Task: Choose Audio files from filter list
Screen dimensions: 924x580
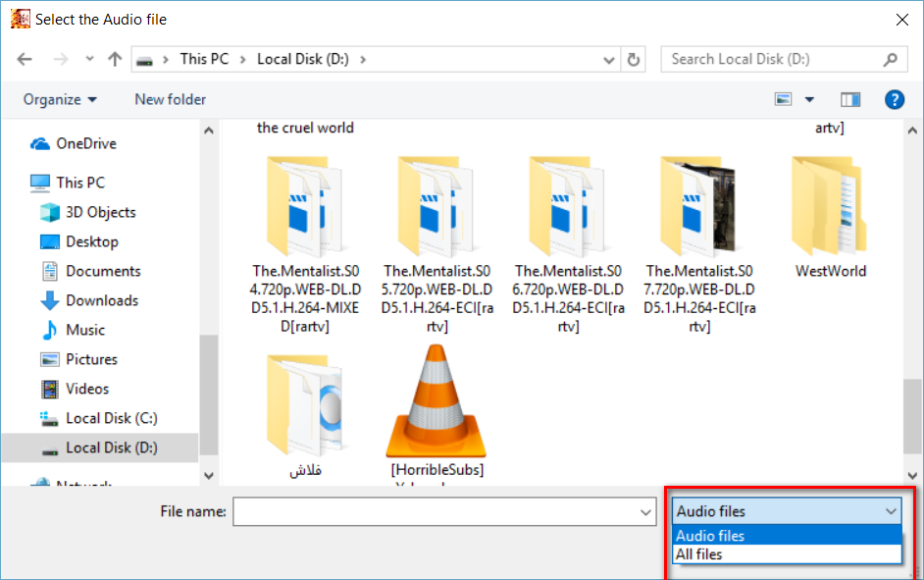Action: click(x=710, y=536)
